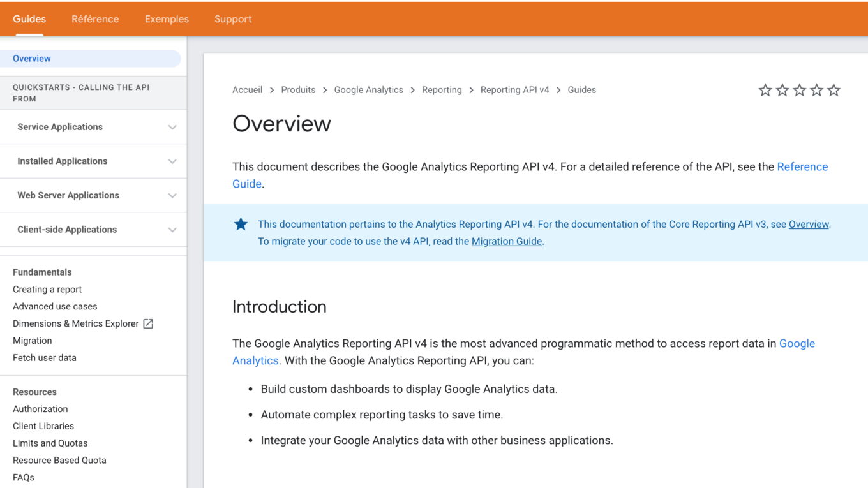Open the Exemples tab
868x488 pixels.
pos(167,19)
